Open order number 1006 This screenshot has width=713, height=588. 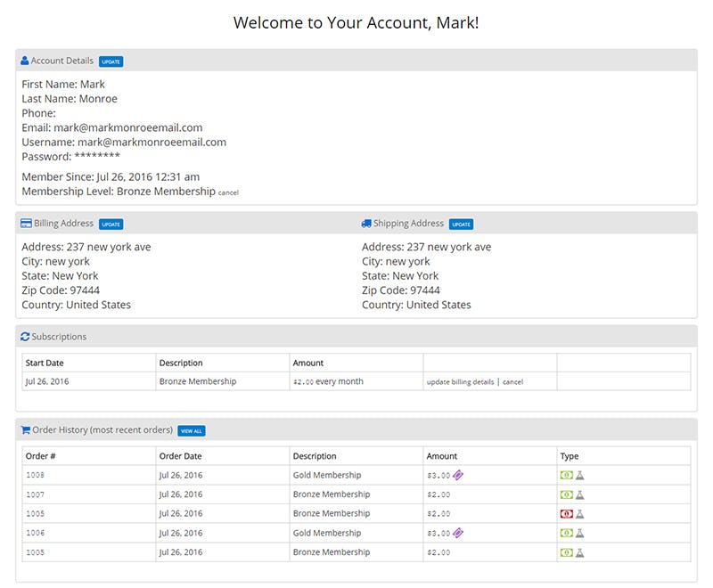click(35, 533)
